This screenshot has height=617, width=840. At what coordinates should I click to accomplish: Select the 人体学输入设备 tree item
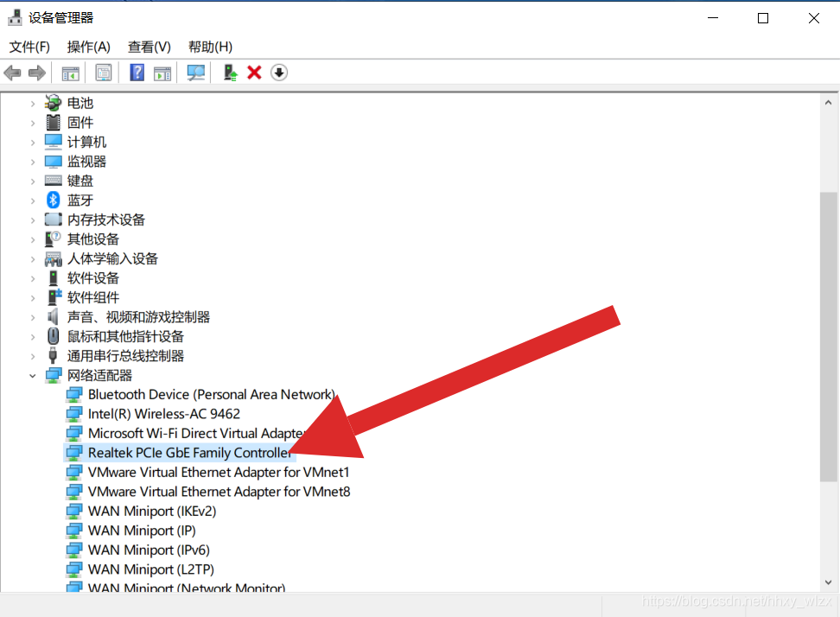coord(112,259)
